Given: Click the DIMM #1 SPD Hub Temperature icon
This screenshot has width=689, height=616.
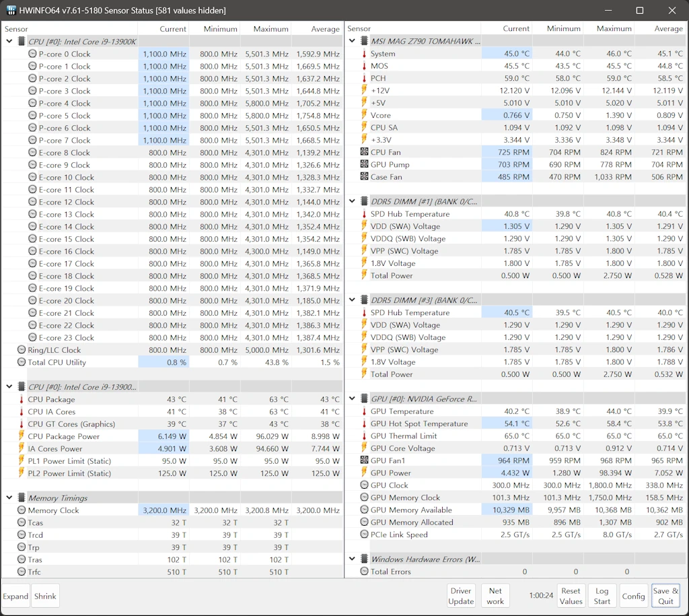Looking at the screenshot, I should (x=364, y=214).
